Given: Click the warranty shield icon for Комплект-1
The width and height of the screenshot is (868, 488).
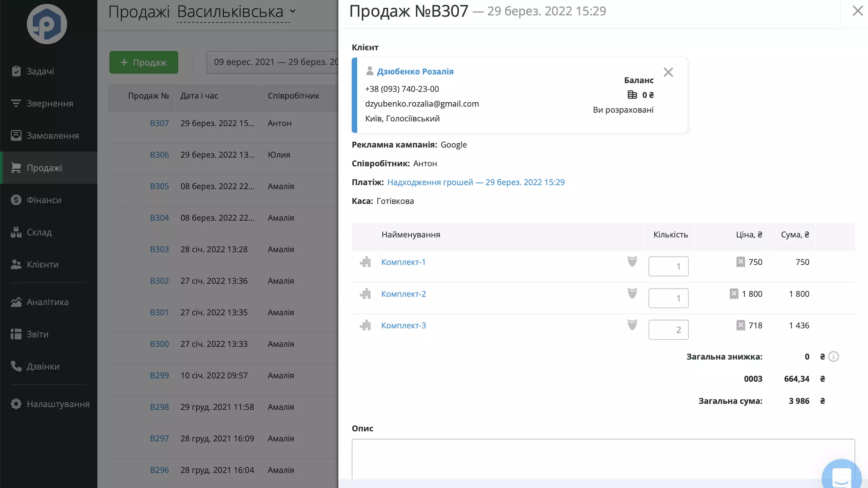Looking at the screenshot, I should (632, 261).
